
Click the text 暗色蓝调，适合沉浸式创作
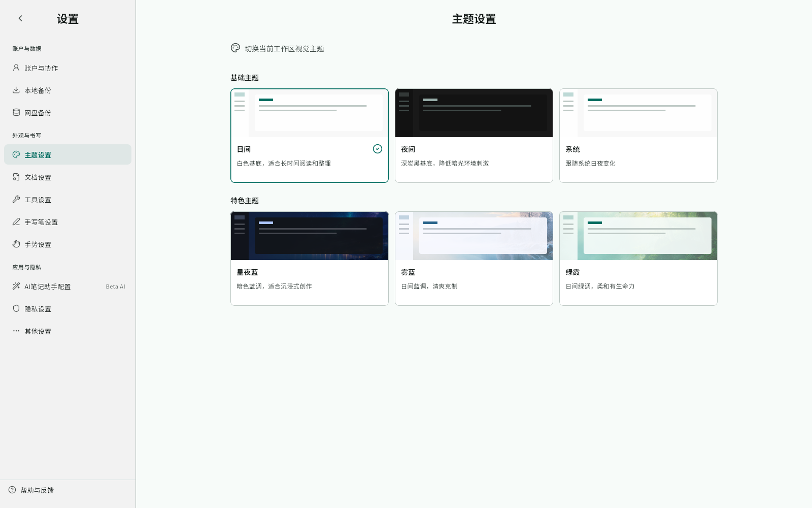(274, 286)
